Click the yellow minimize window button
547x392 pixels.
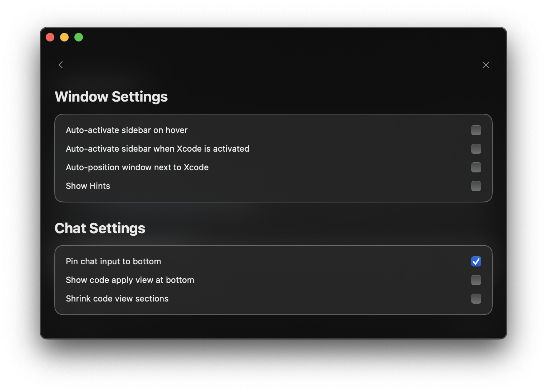click(64, 37)
